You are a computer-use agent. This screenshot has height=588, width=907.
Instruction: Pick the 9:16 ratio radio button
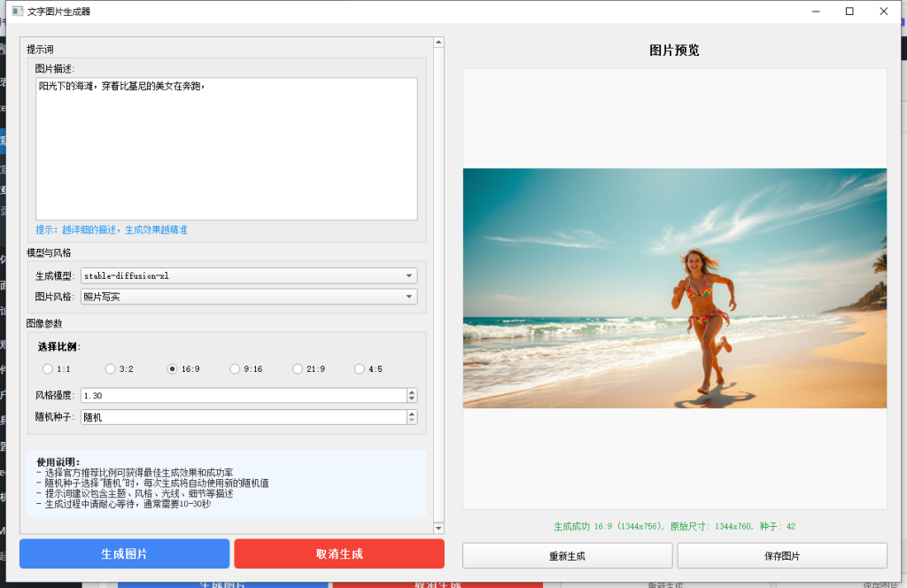[235, 369]
